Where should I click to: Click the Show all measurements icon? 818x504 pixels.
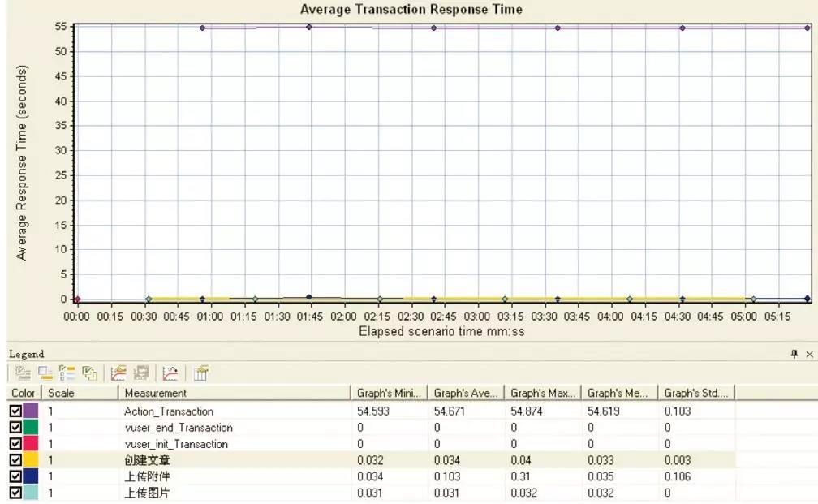(x=89, y=373)
